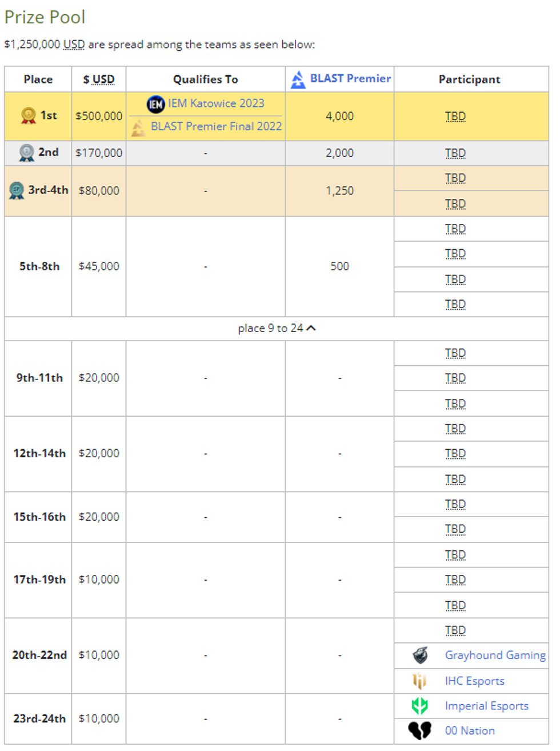Click the Imperial Esports team logo
The height and width of the screenshot is (751, 560).
point(420,706)
